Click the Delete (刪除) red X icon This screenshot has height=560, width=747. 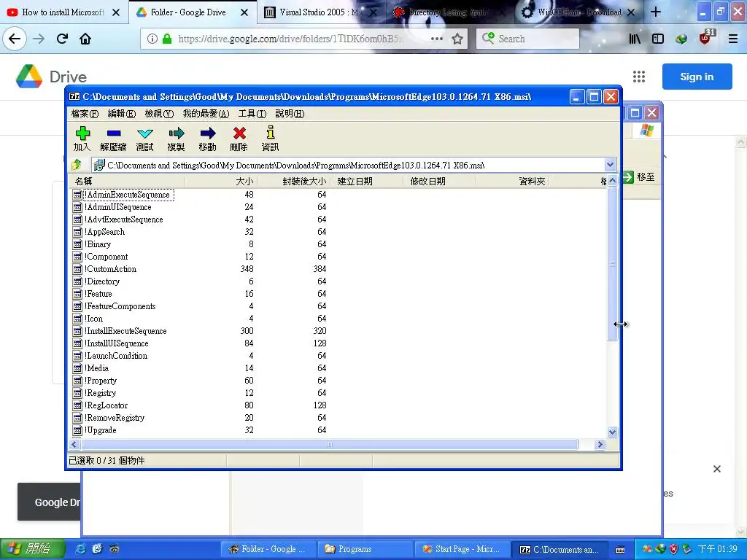point(239,133)
